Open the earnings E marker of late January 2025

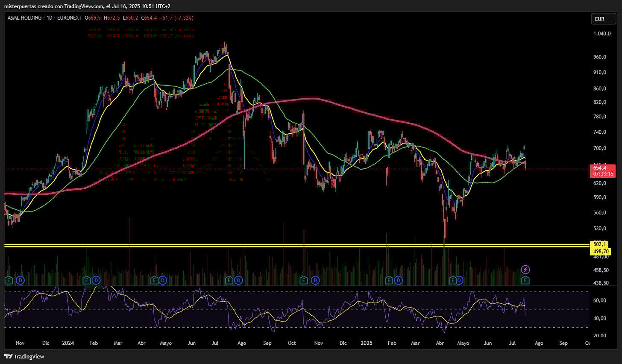388,280
